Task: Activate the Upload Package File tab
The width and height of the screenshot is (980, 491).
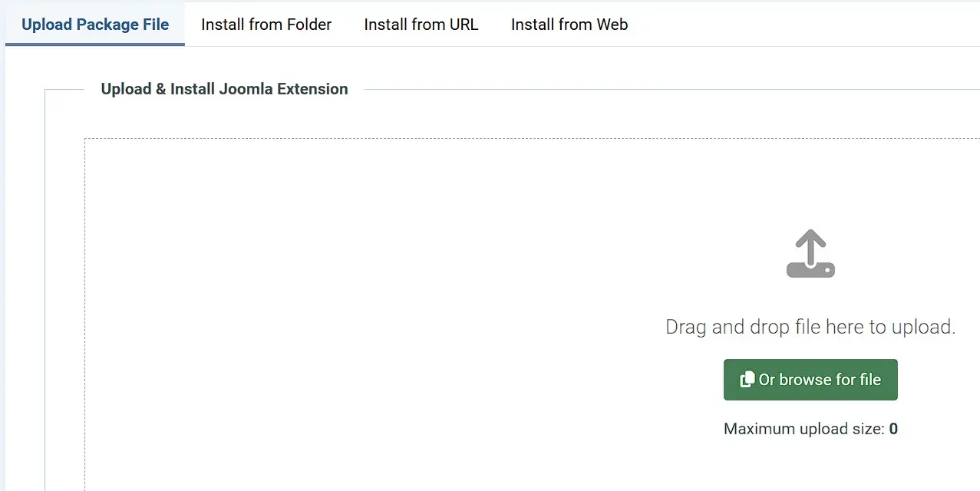Action: coord(94,24)
